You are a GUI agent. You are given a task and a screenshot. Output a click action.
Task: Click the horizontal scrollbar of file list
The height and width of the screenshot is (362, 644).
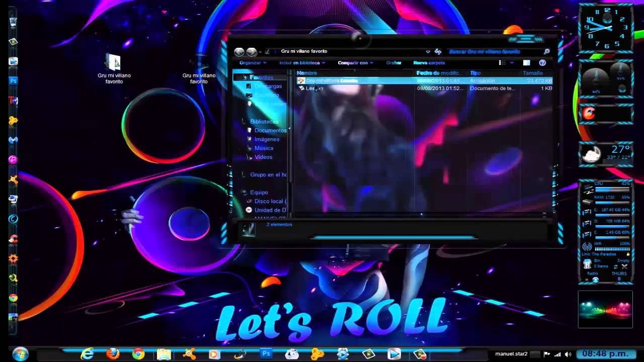pos(420,215)
